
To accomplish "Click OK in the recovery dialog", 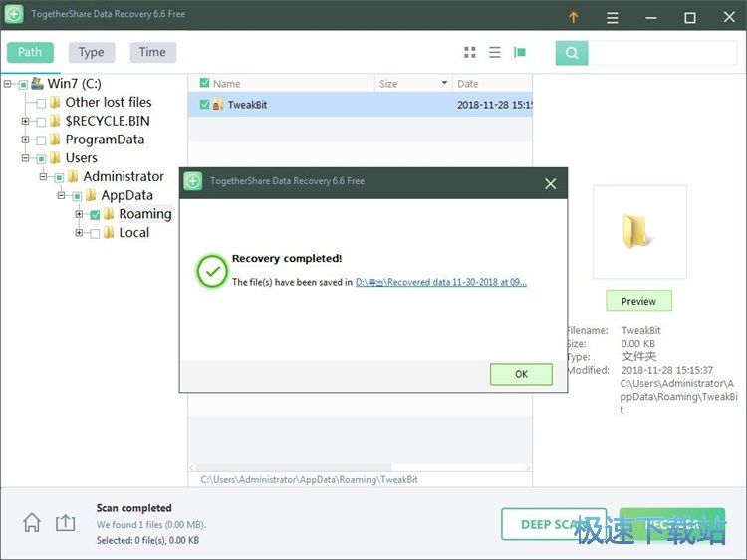I will [521, 374].
